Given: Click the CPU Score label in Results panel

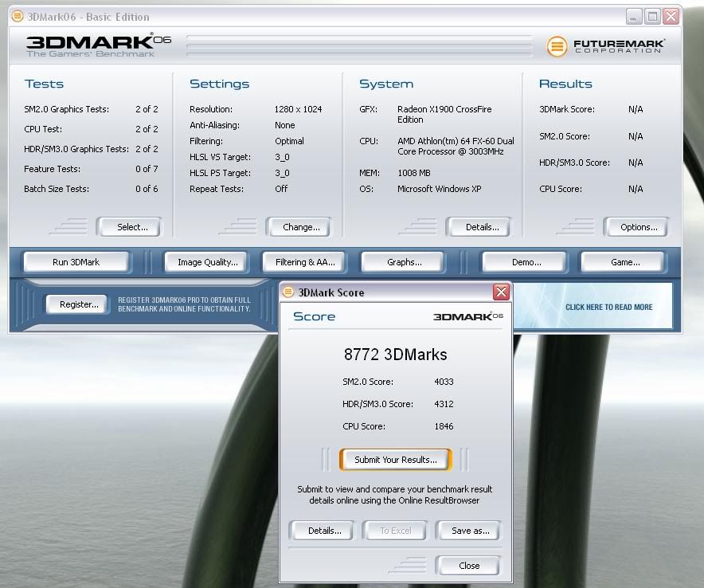Looking at the screenshot, I should click(561, 189).
